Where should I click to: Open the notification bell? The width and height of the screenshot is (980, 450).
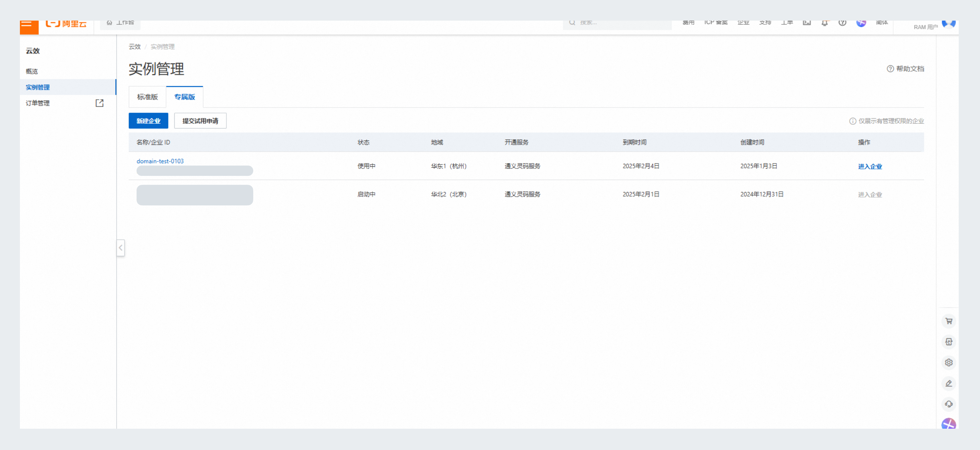(x=825, y=23)
